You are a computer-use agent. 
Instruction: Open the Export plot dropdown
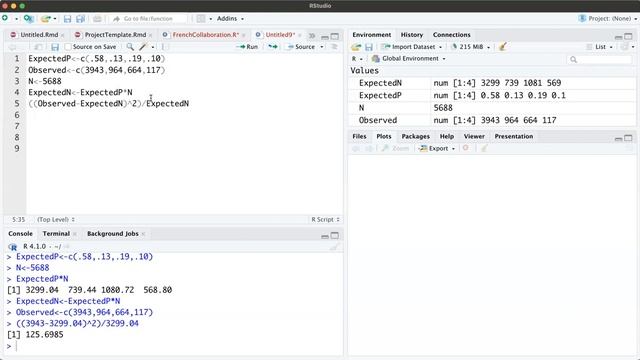[x=437, y=149]
